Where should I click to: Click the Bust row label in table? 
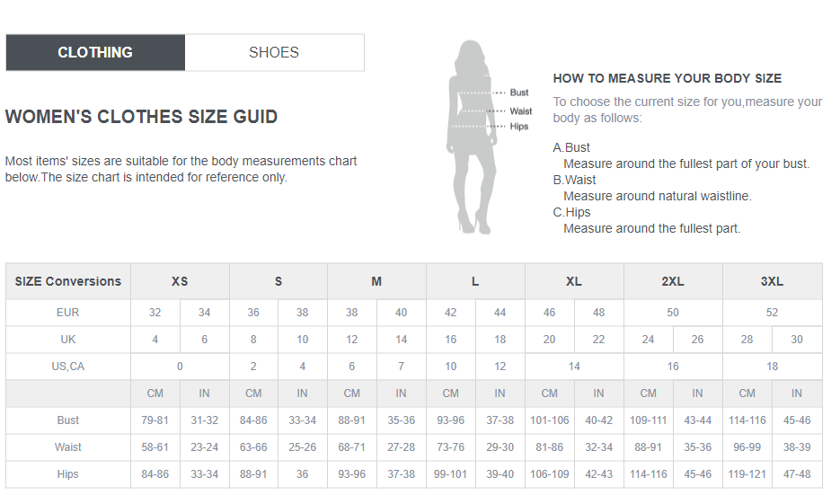pos(68,420)
